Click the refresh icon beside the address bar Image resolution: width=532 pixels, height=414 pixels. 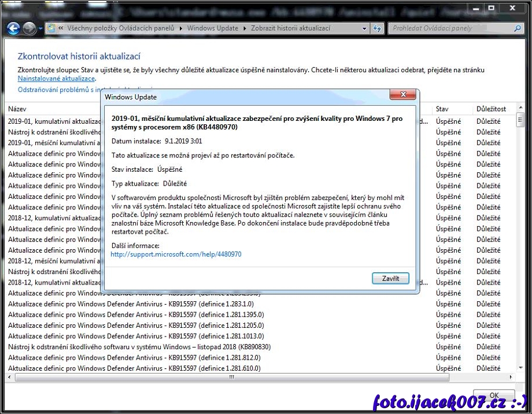click(378, 28)
